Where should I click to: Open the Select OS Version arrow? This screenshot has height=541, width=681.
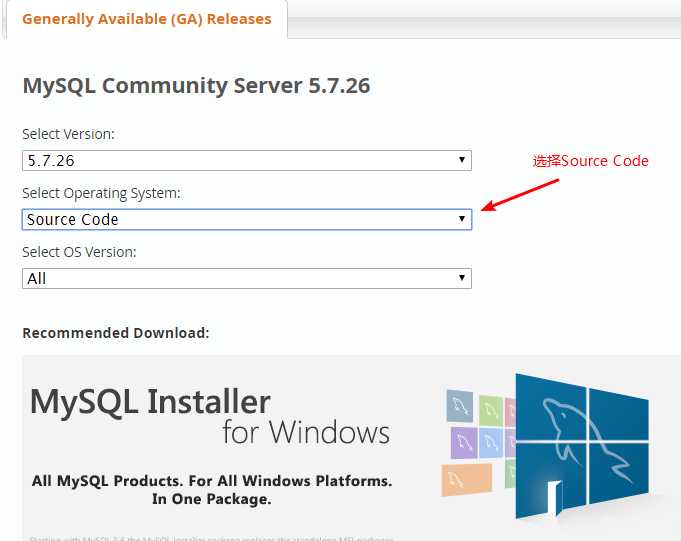[x=461, y=278]
